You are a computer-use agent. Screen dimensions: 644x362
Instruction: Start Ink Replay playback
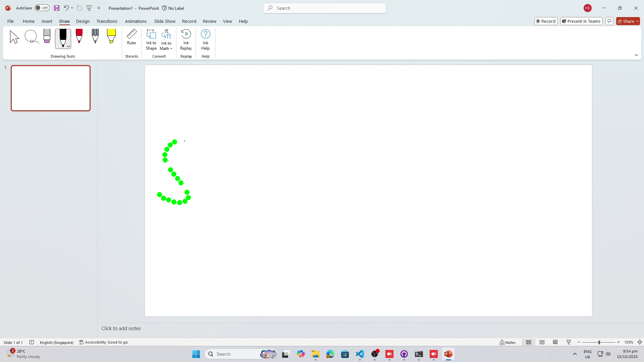pyautogui.click(x=186, y=40)
